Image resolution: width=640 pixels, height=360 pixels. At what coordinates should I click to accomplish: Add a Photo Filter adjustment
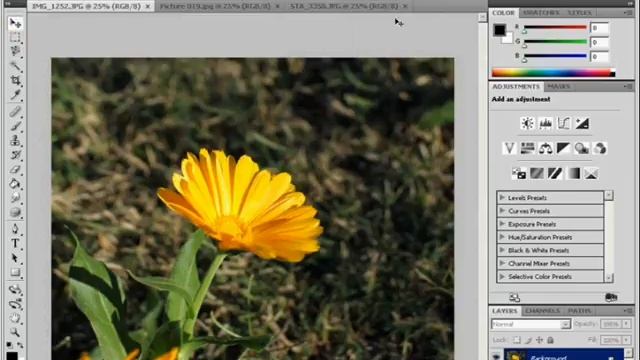(582, 148)
